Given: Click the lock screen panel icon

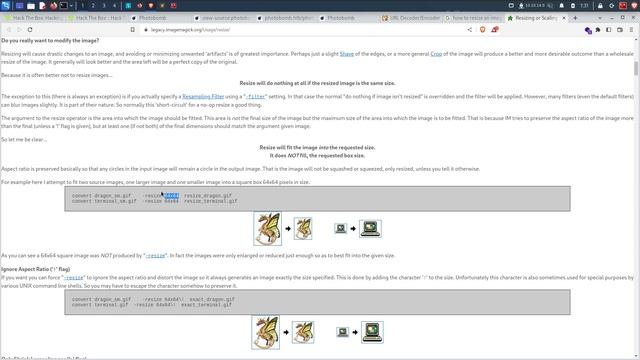Looking at the screenshot, I should 600,6.
